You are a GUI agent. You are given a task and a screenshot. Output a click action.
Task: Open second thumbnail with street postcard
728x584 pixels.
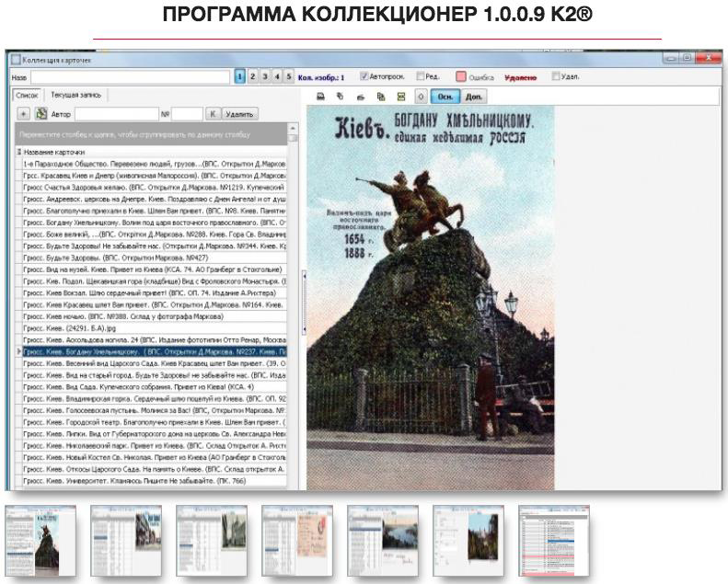coord(126,541)
